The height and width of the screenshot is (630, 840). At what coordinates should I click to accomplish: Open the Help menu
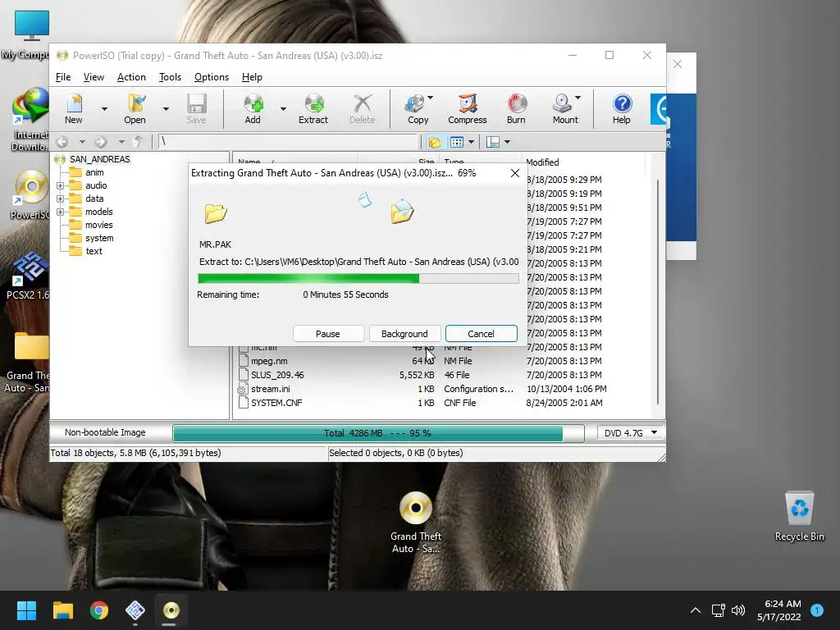tap(252, 77)
